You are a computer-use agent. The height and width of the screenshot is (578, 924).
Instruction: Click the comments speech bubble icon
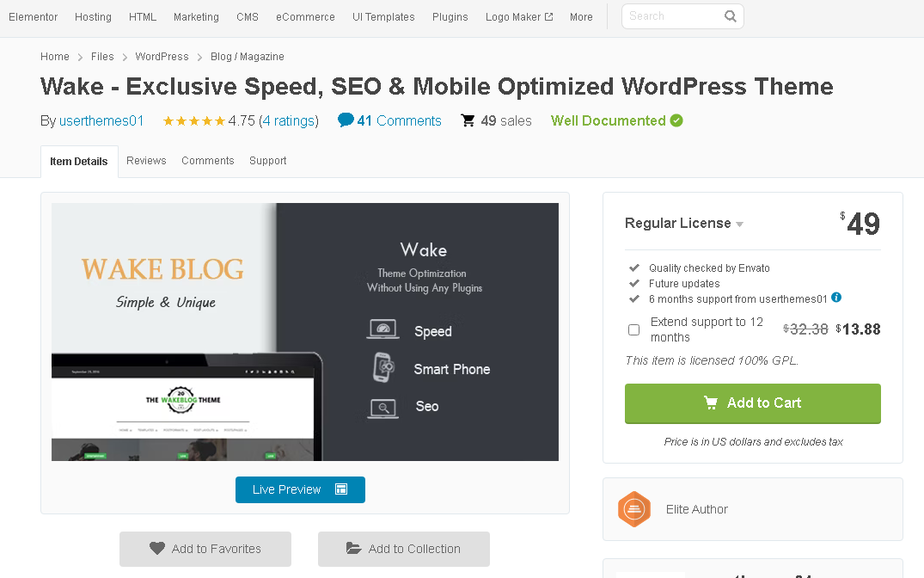(346, 120)
